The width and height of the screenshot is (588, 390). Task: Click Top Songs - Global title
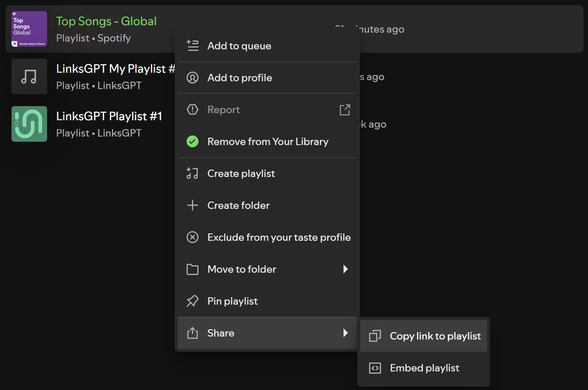coord(106,22)
